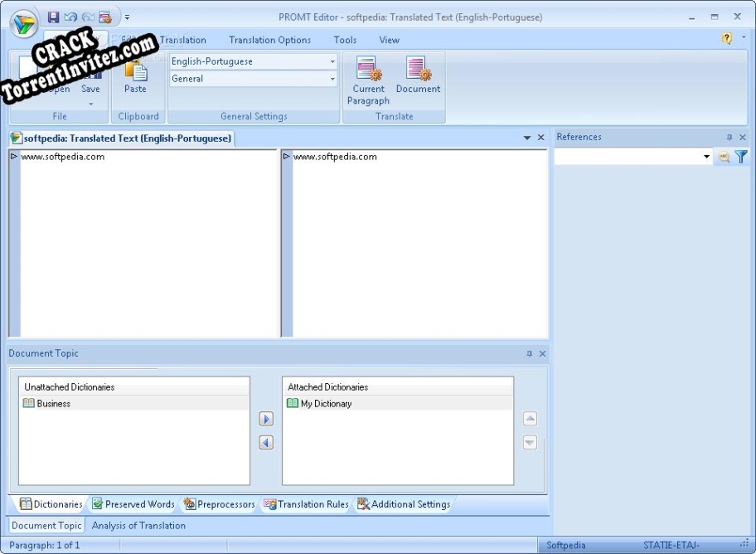This screenshot has height=554, width=756.
Task: Attach the Business dictionary using the right arrow
Action: coord(266,419)
